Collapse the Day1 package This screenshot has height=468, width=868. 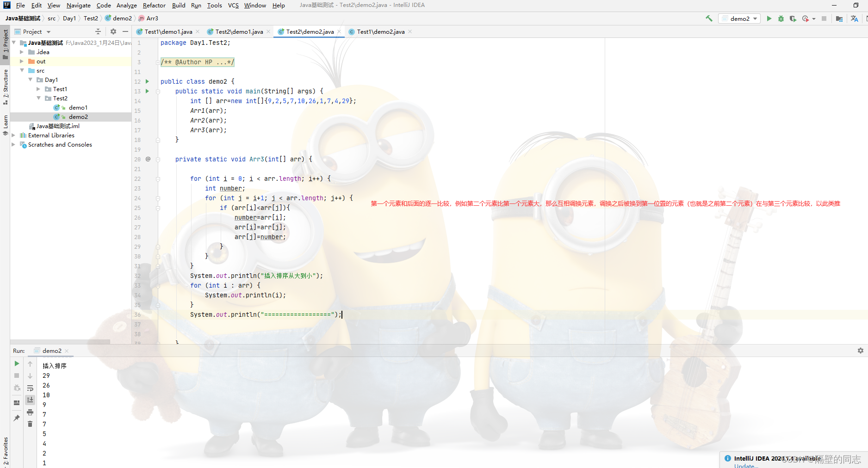pyautogui.click(x=30, y=80)
